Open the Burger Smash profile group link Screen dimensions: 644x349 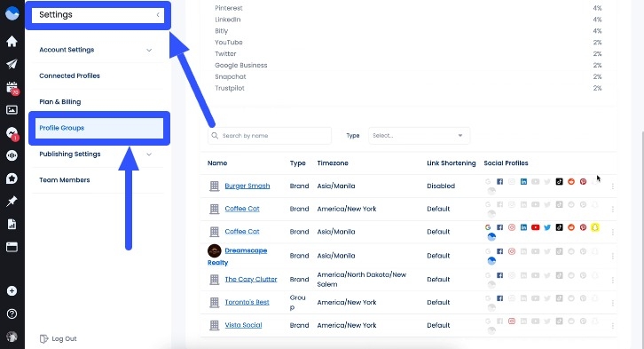(247, 186)
